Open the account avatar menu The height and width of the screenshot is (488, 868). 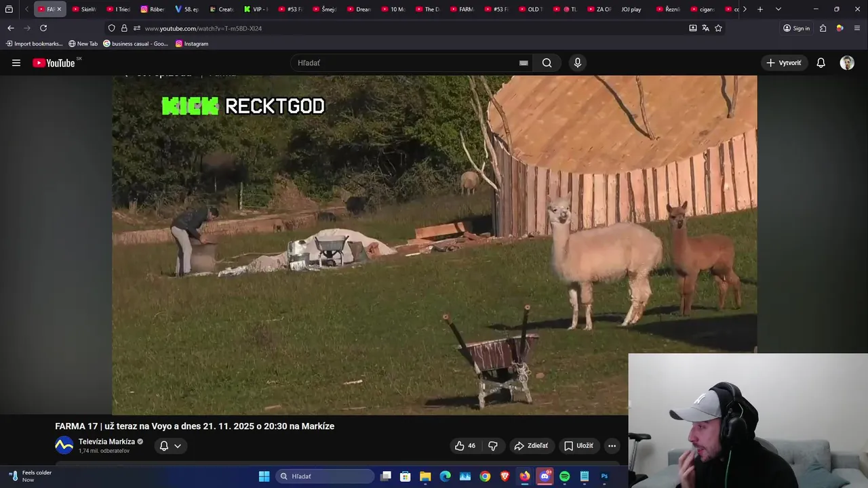847,63
